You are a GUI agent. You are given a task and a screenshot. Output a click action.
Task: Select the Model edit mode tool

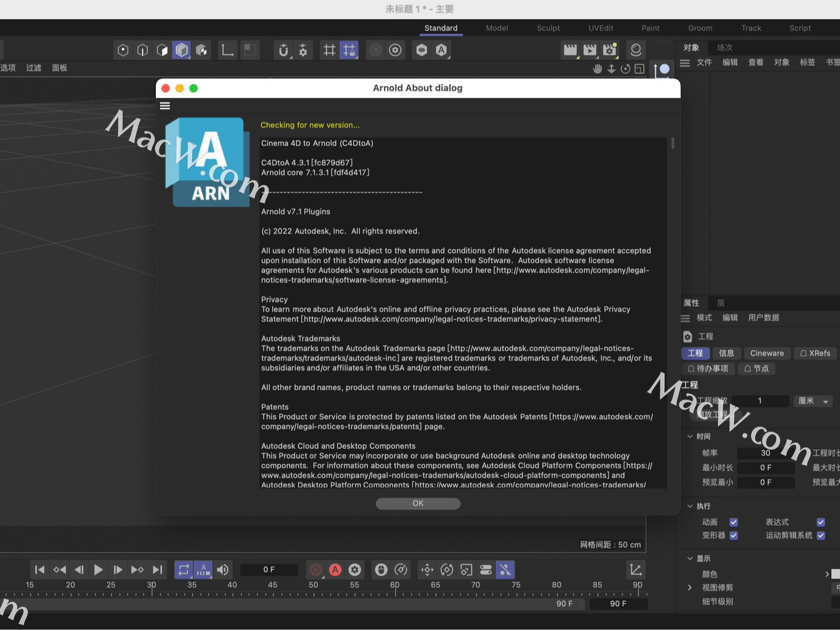182,50
